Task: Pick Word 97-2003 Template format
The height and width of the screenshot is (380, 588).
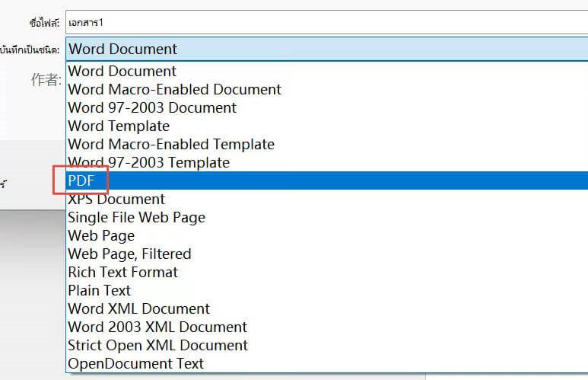Action: point(326,163)
